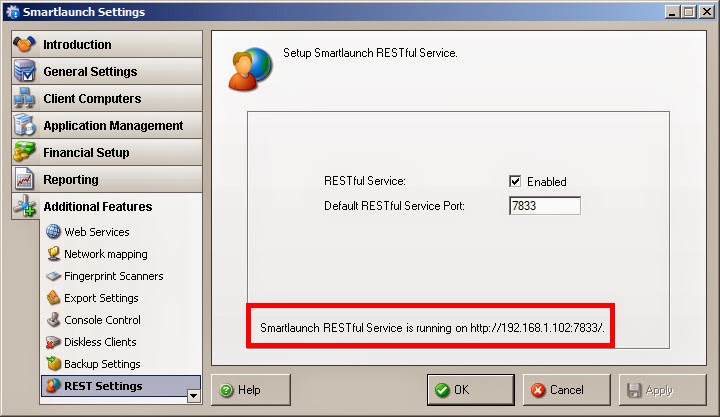This screenshot has height=417, width=720.
Task: Click the "Default RESTful Service Port:" label
Action: coord(394,206)
